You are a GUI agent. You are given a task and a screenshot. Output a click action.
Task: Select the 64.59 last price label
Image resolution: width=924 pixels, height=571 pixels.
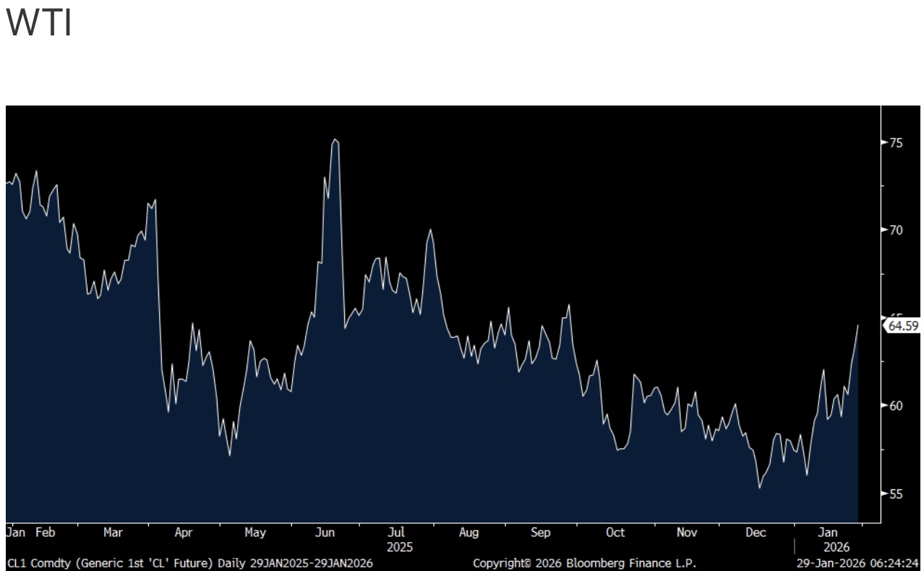(x=902, y=326)
